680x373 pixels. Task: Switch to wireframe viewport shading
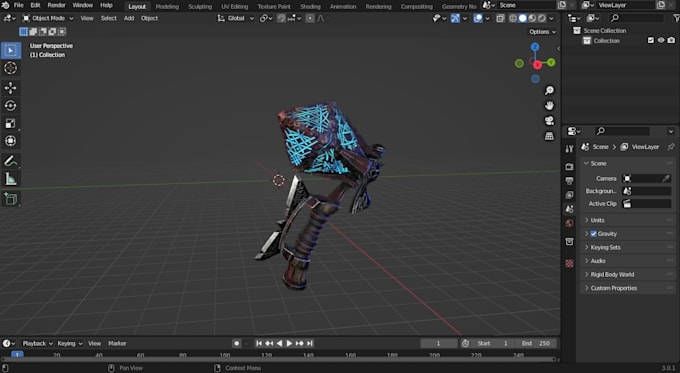(x=513, y=18)
